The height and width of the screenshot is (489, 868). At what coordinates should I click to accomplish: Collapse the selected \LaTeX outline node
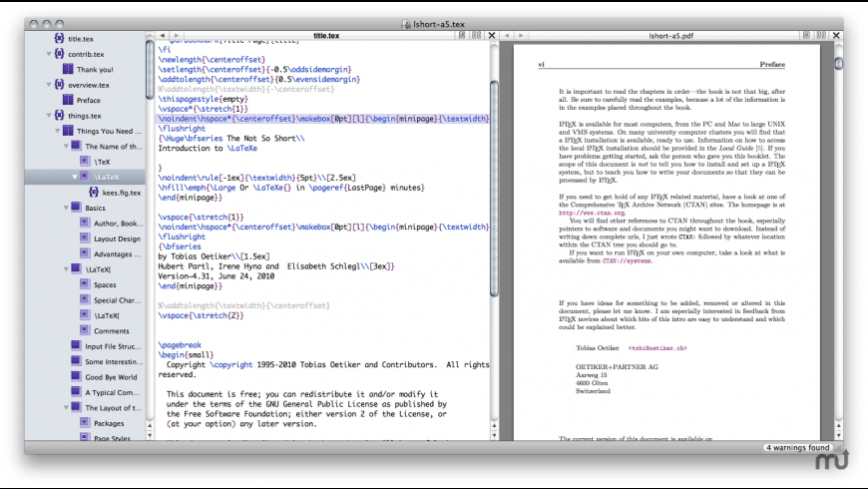[75, 178]
